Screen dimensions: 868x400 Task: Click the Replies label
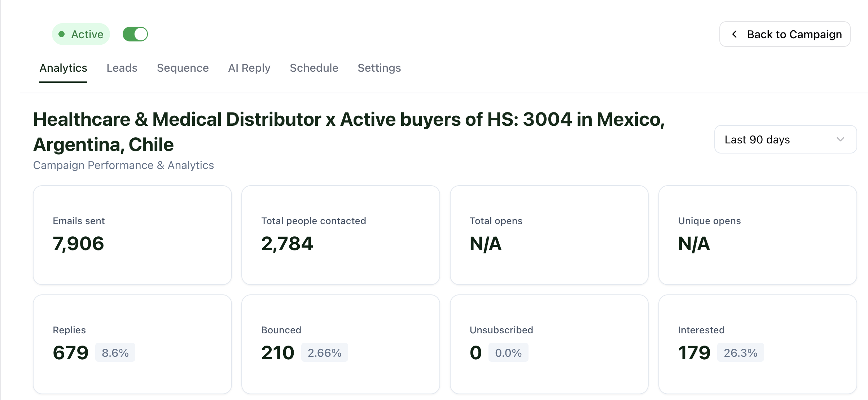tap(69, 330)
